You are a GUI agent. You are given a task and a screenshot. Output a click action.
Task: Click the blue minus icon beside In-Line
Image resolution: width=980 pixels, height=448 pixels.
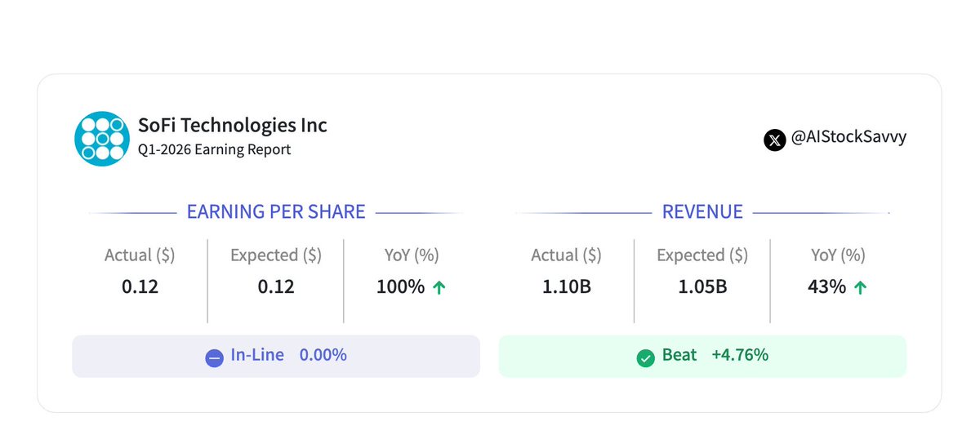[x=214, y=357]
